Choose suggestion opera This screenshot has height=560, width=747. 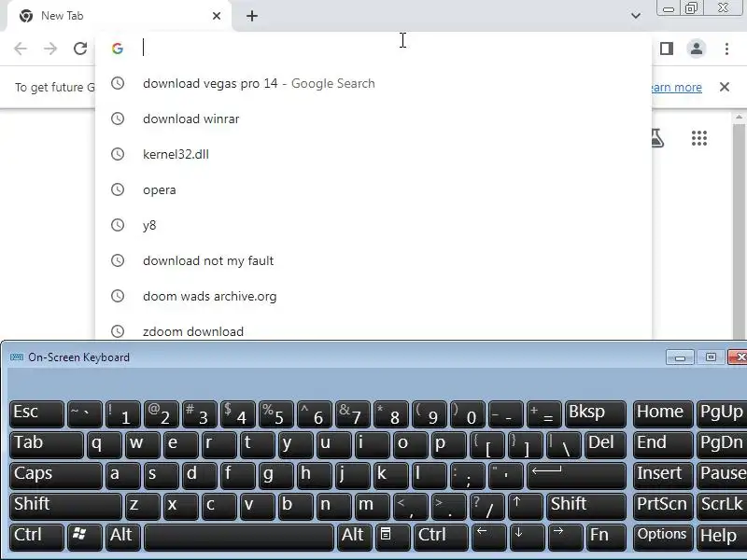pos(373,189)
